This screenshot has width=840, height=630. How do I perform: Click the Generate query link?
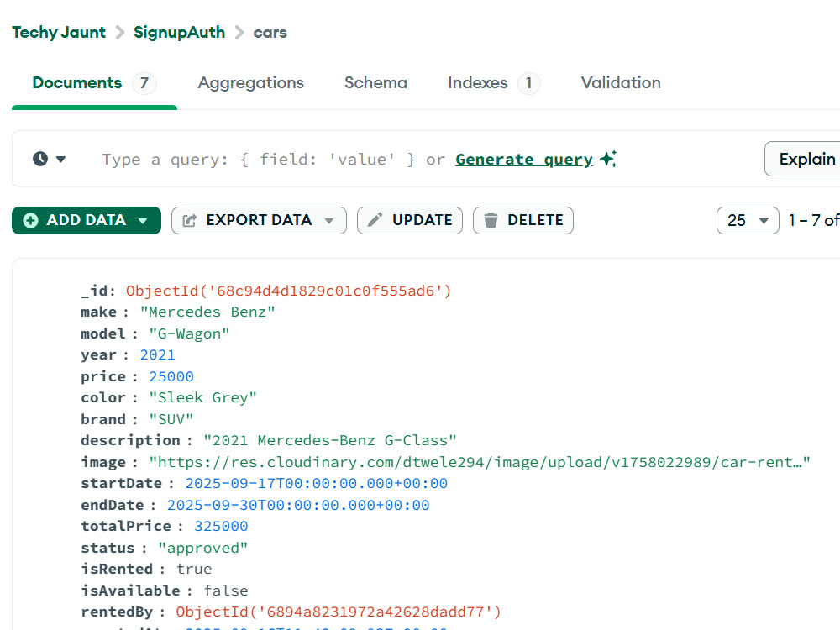pos(524,160)
